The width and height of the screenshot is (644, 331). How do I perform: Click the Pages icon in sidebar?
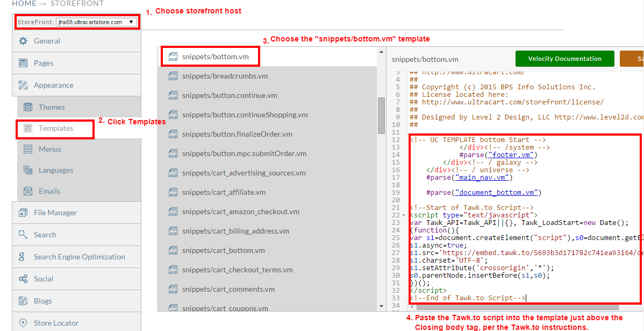click(x=23, y=63)
